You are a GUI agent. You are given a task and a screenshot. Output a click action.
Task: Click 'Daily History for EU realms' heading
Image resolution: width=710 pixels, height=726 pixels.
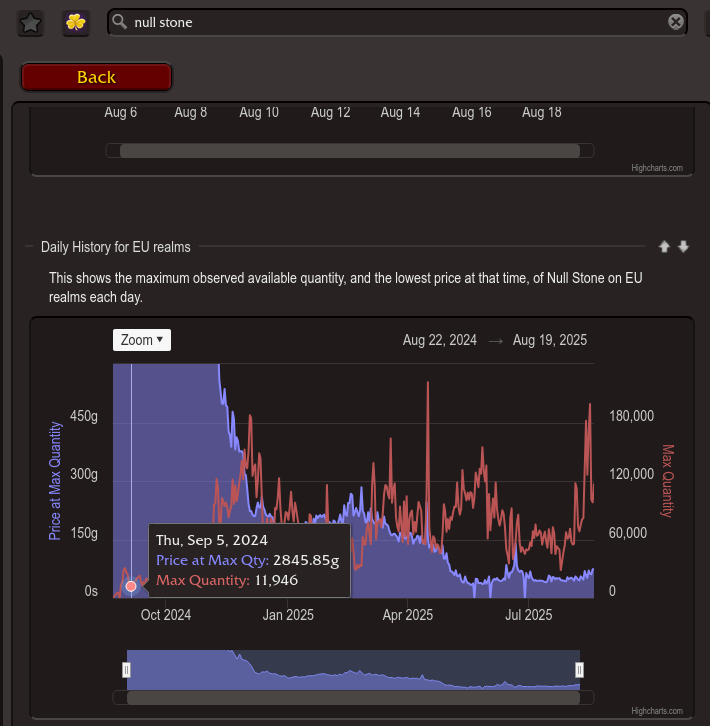(x=116, y=247)
